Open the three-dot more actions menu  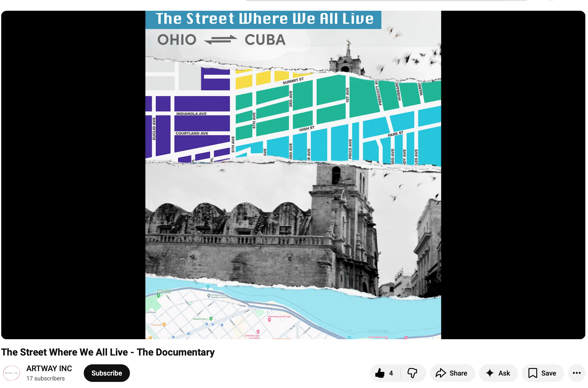(x=577, y=373)
